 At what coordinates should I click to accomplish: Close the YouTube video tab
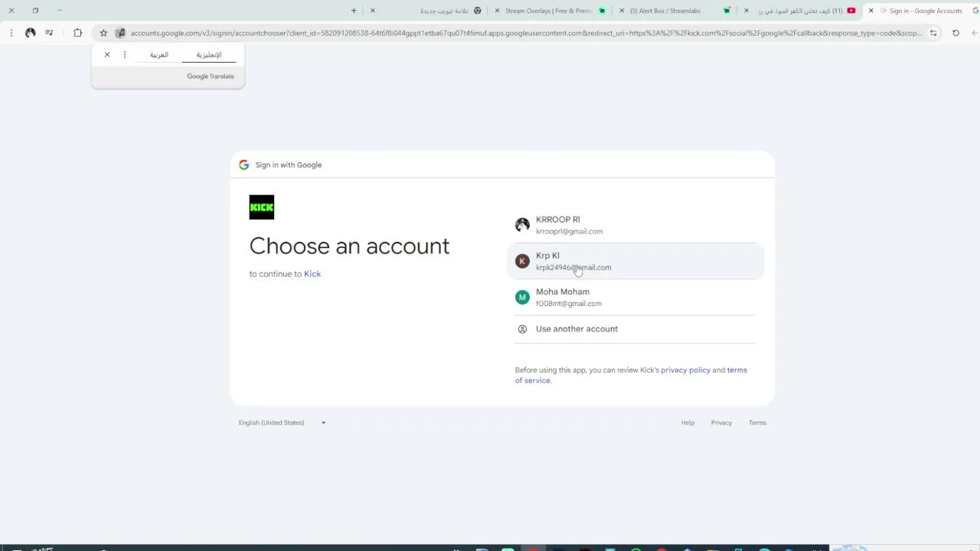coord(746,11)
